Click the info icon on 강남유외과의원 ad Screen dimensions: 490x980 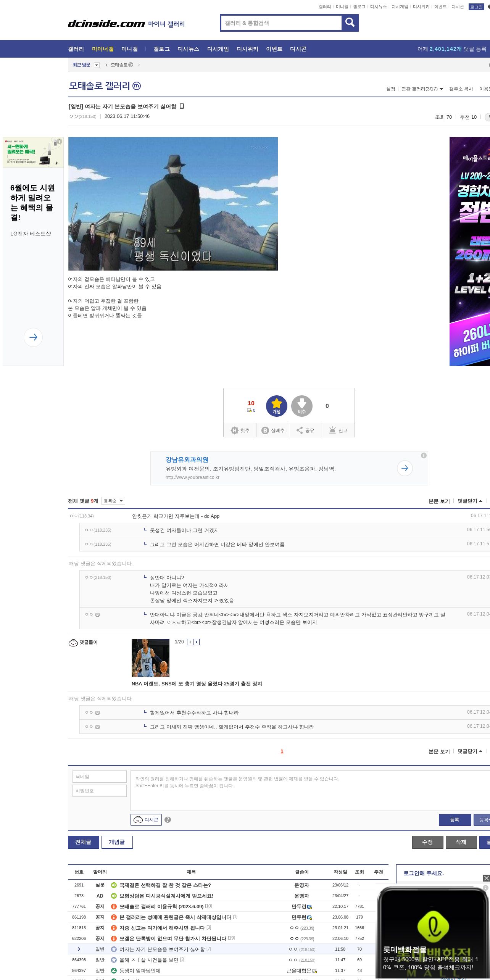pyautogui.click(x=424, y=455)
